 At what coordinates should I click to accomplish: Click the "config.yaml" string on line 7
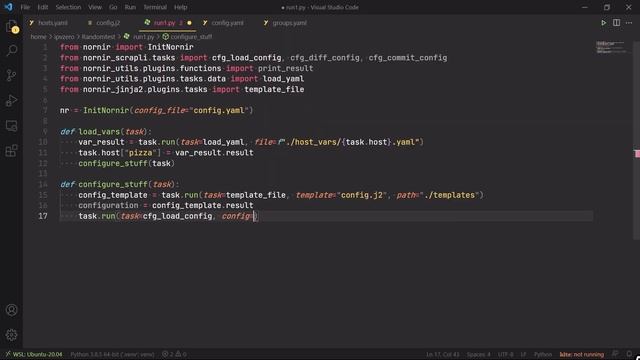[x=219, y=110]
